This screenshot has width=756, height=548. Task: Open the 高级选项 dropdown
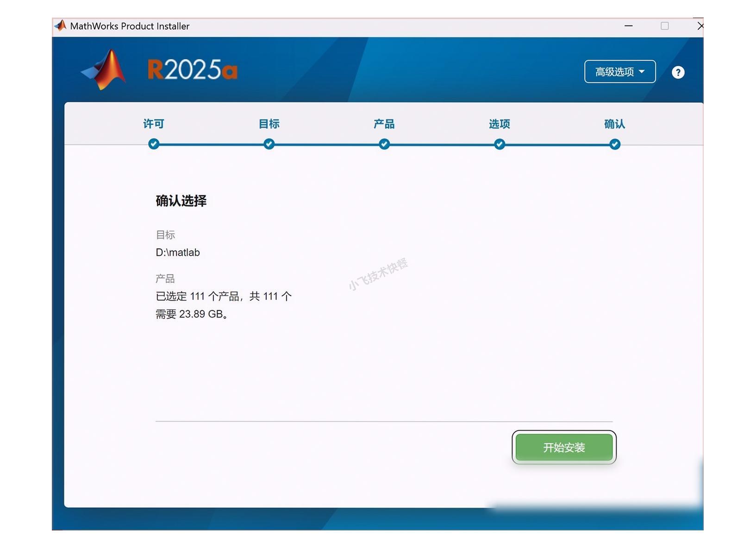[619, 72]
